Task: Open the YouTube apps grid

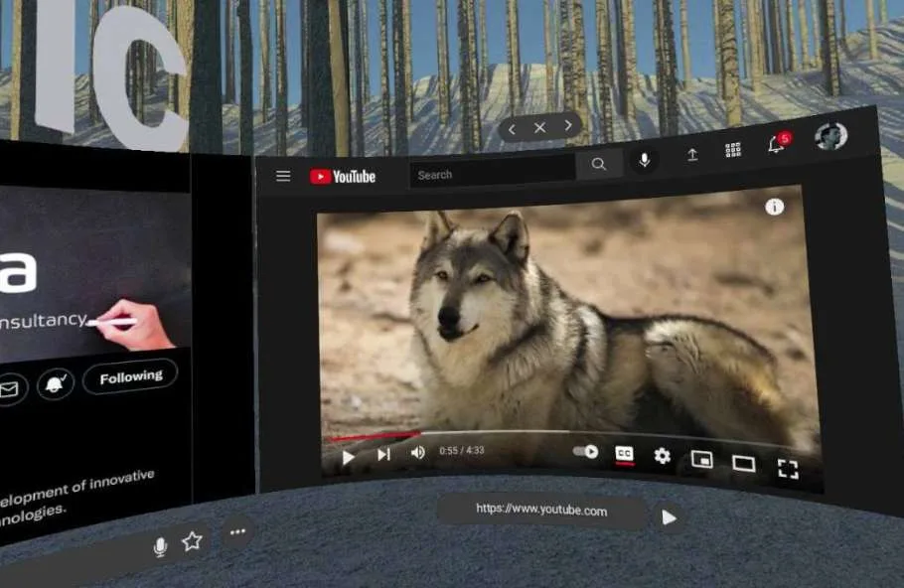Action: (733, 150)
